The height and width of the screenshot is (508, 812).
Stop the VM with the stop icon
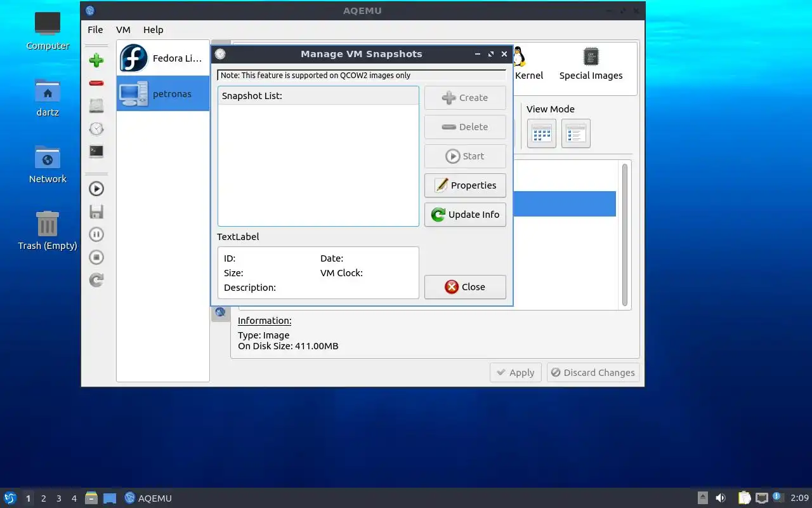coord(96,257)
